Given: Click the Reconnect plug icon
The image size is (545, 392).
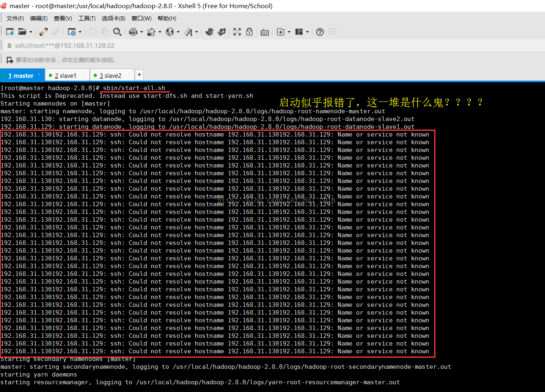Looking at the screenshot, I should click(x=44, y=32).
